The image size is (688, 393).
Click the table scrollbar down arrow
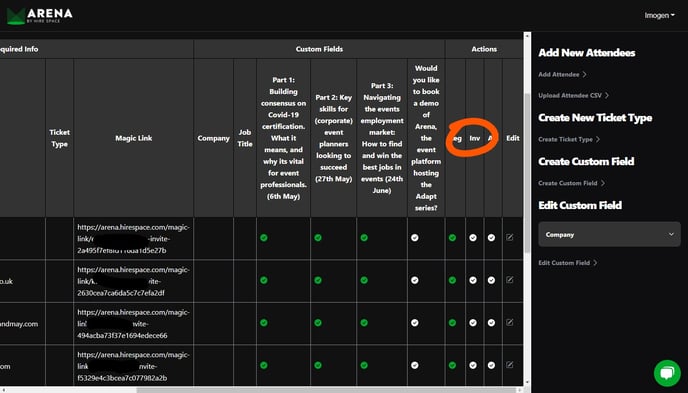click(x=527, y=383)
